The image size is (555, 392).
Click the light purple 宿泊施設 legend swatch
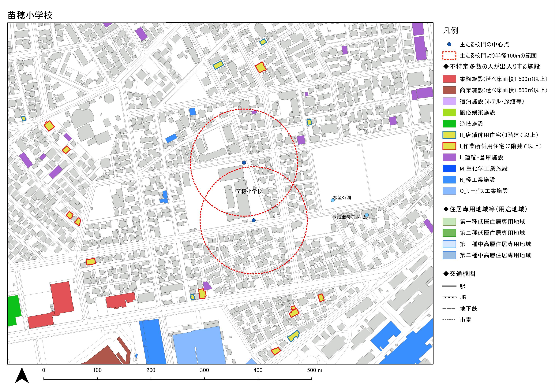click(449, 101)
